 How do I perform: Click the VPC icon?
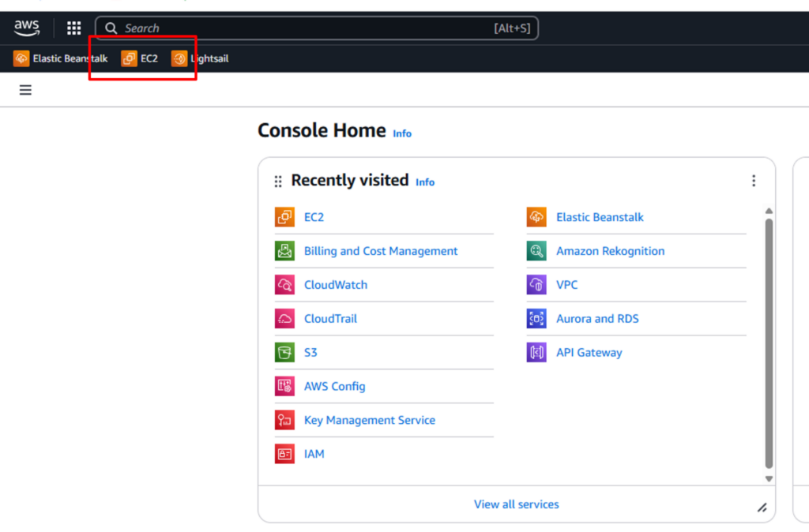(536, 285)
